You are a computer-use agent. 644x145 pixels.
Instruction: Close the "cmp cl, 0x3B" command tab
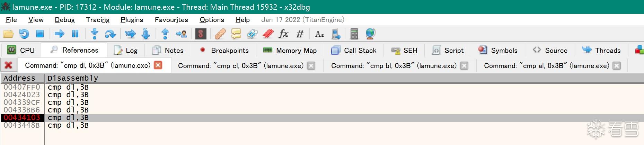tap(311, 66)
